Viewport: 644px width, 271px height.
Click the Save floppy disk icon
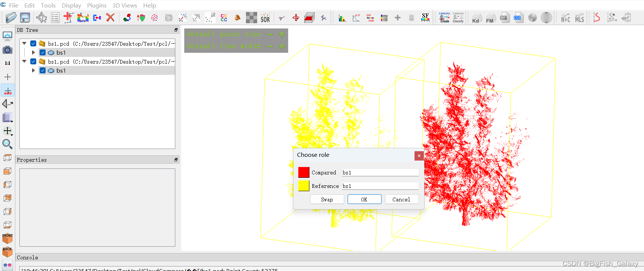(25, 18)
